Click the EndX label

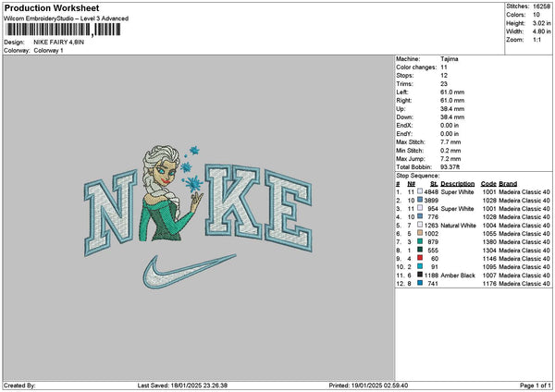pyautogui.click(x=404, y=126)
